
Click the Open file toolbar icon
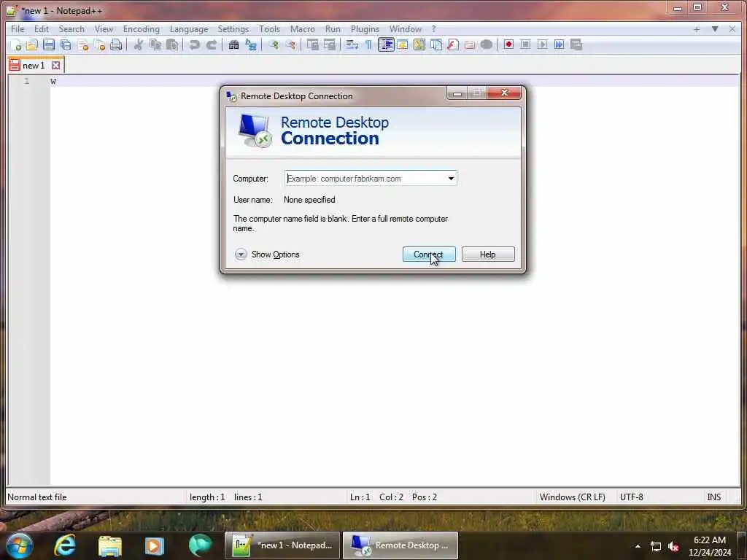click(x=32, y=44)
